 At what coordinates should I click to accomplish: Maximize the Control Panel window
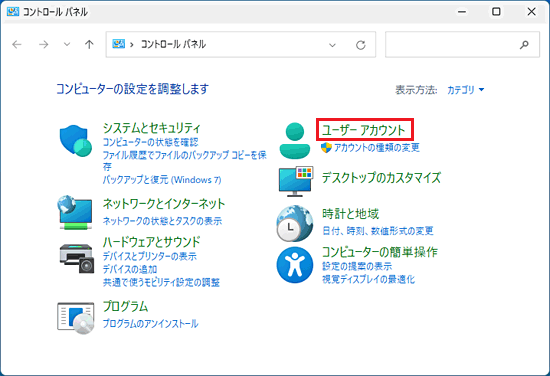click(x=496, y=12)
